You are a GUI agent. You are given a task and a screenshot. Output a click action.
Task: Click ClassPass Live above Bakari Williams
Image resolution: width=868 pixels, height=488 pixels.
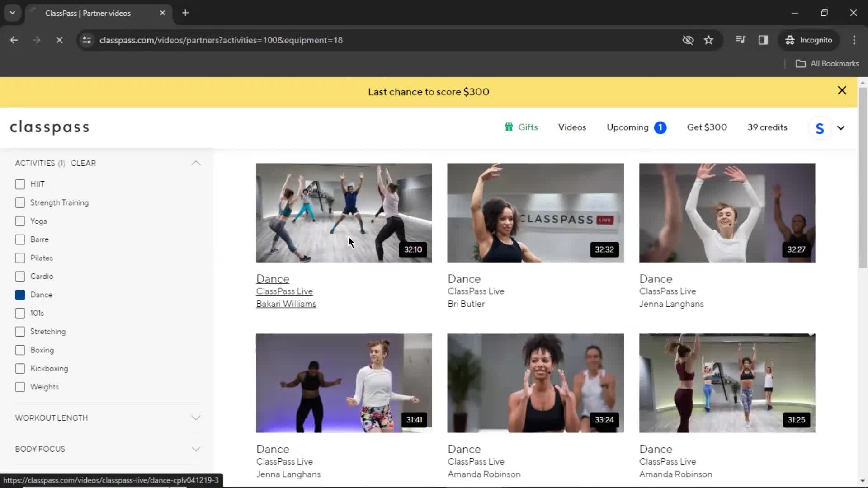[x=284, y=291]
